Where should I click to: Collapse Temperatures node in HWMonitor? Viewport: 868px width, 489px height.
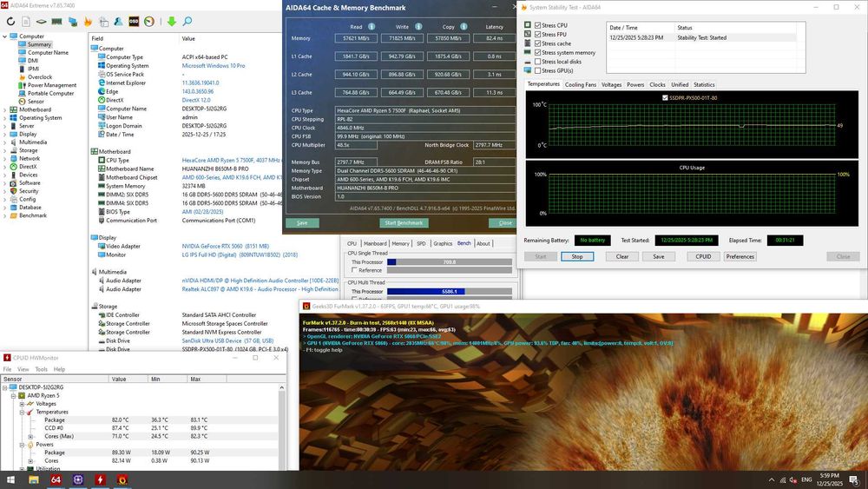(x=23, y=412)
